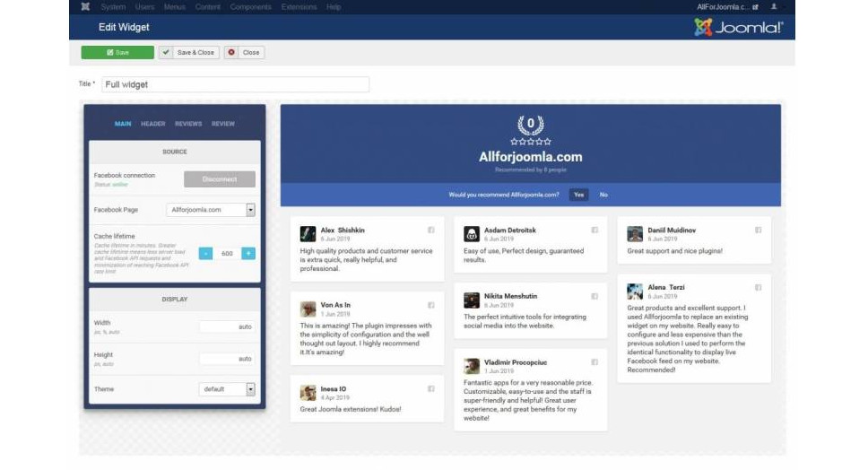The width and height of the screenshot is (868, 470).
Task: Click Inesa IO's avatar
Action: pos(308,393)
